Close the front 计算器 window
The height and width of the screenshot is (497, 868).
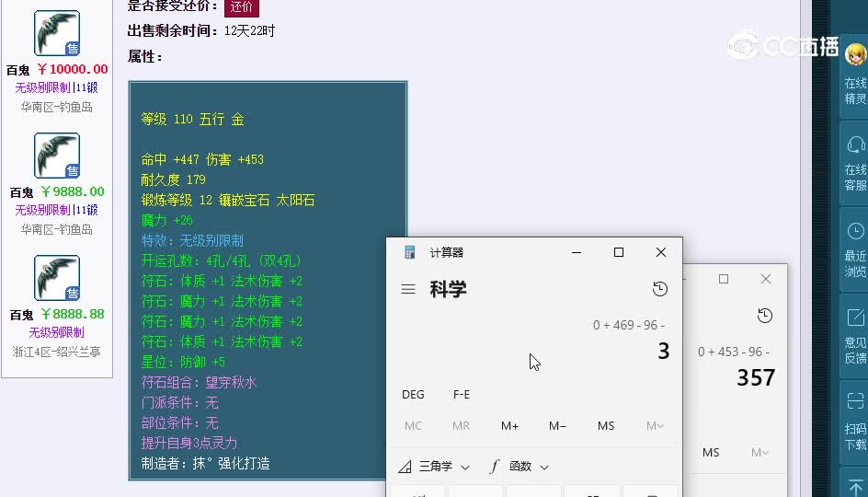click(661, 253)
